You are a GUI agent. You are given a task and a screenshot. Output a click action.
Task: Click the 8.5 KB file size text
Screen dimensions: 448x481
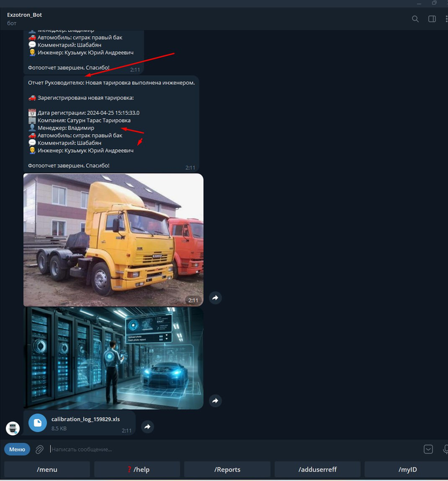(59, 429)
